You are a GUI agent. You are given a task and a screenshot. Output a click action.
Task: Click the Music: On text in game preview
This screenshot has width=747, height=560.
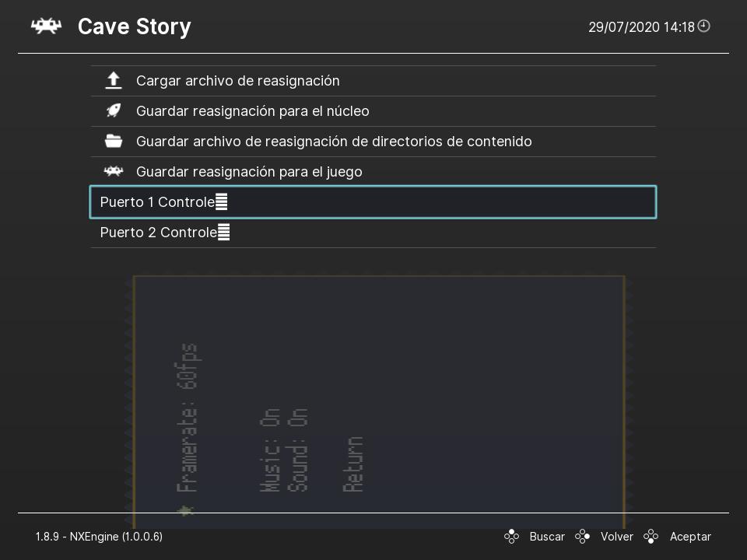click(270, 450)
